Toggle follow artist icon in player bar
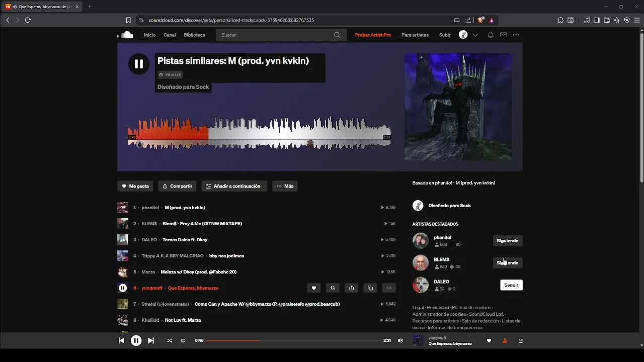 (x=505, y=340)
